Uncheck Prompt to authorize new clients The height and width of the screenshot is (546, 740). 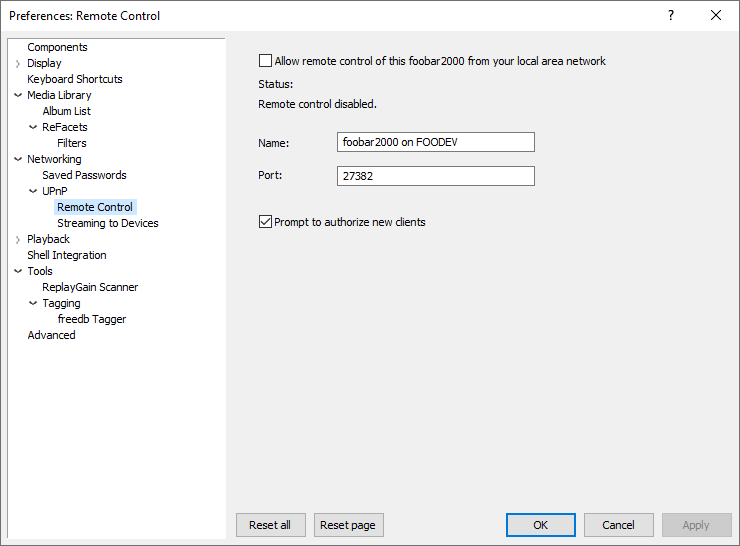[x=265, y=222]
